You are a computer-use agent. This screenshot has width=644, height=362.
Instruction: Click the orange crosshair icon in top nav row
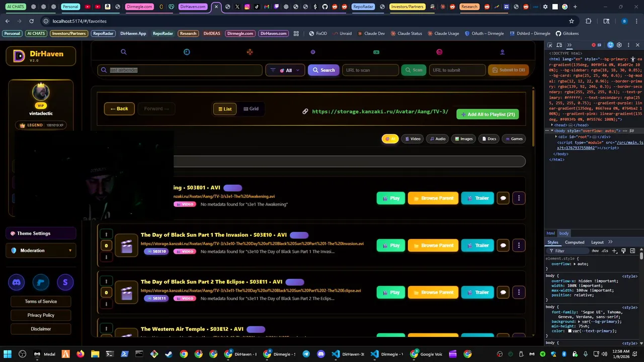tap(250, 52)
